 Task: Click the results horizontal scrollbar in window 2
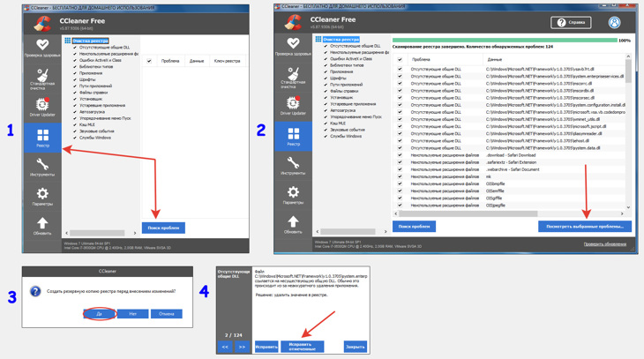pyautogui.click(x=468, y=213)
